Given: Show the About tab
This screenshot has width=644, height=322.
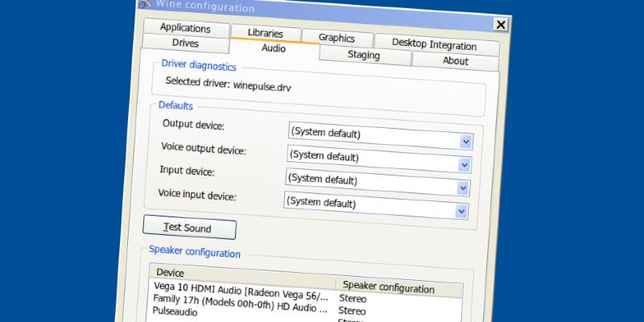Looking at the screenshot, I should (456, 60).
